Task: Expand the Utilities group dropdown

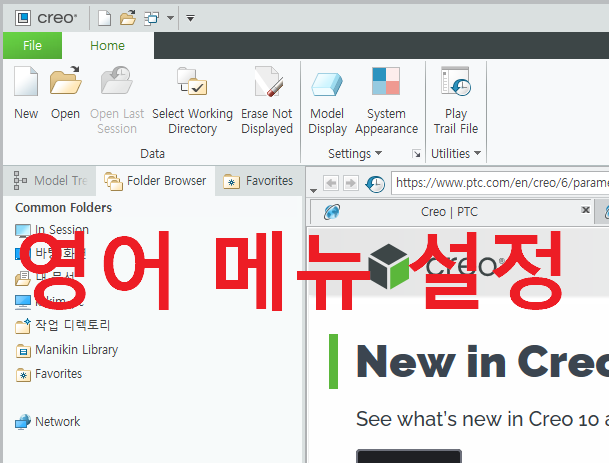Action: [456, 154]
